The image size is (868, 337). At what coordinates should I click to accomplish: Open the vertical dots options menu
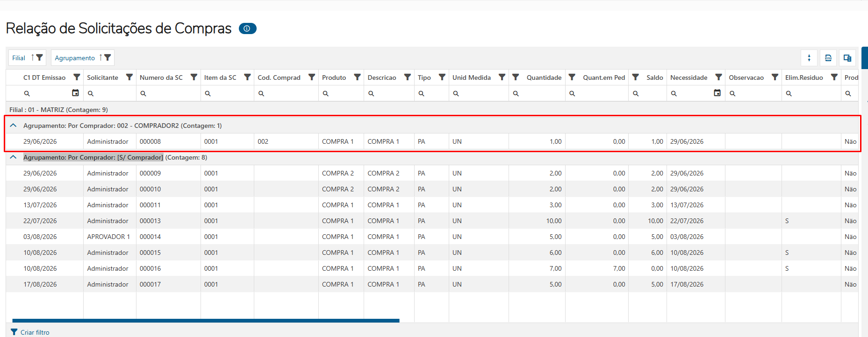point(809,58)
